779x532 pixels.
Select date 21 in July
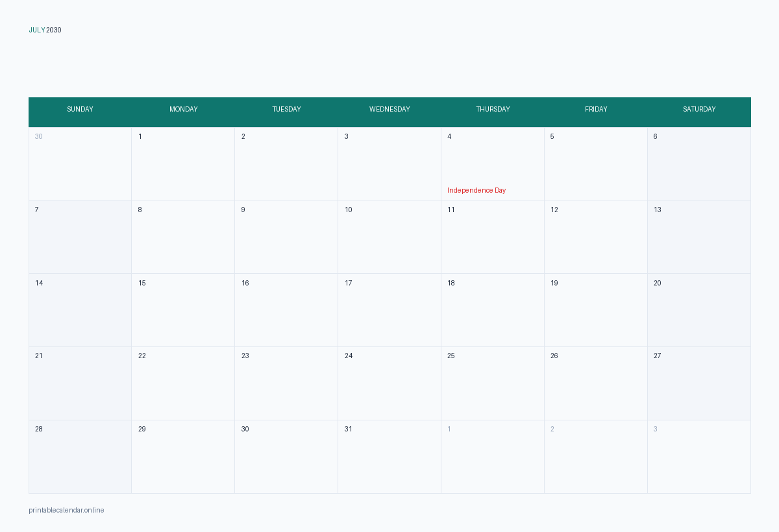(x=80, y=383)
